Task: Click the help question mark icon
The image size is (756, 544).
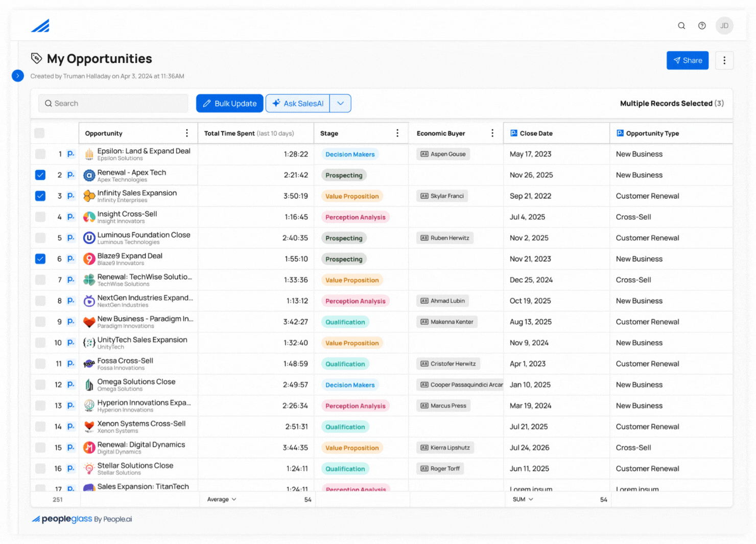Action: point(702,25)
